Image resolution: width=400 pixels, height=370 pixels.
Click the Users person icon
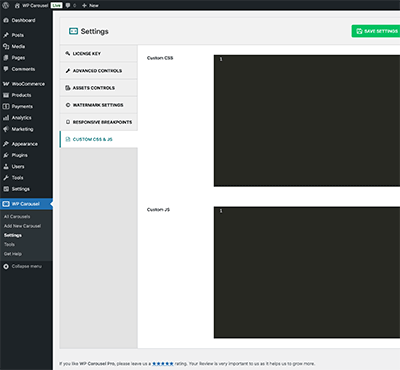[6, 166]
